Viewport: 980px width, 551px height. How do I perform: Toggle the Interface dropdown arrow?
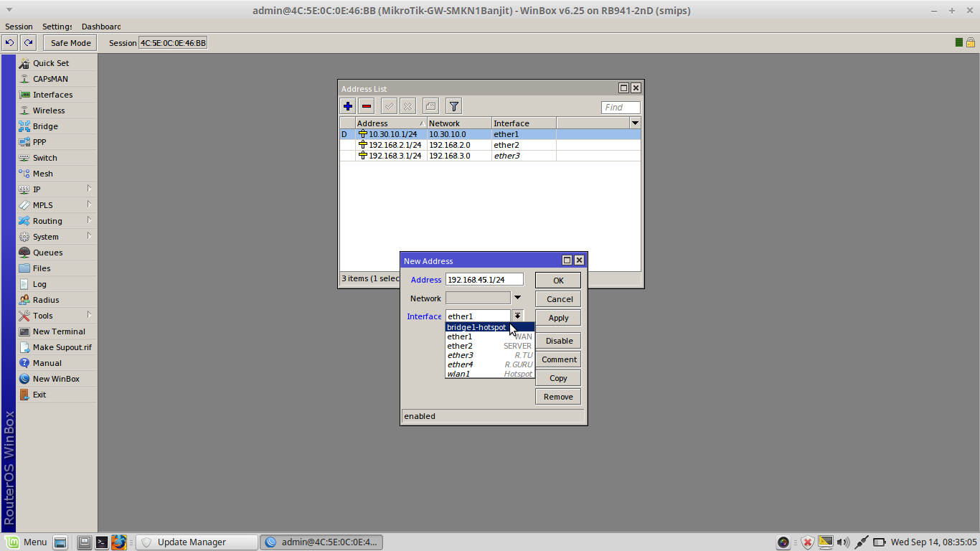click(x=517, y=316)
